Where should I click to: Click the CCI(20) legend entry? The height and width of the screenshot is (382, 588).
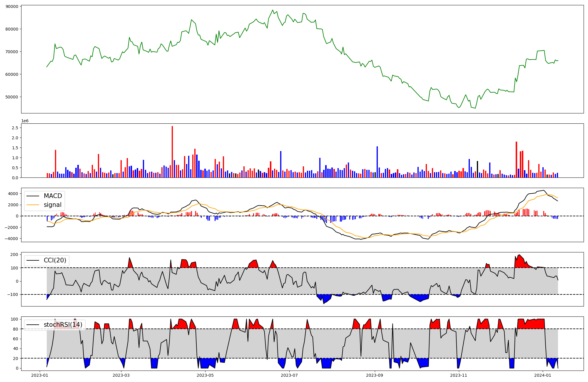(55, 260)
